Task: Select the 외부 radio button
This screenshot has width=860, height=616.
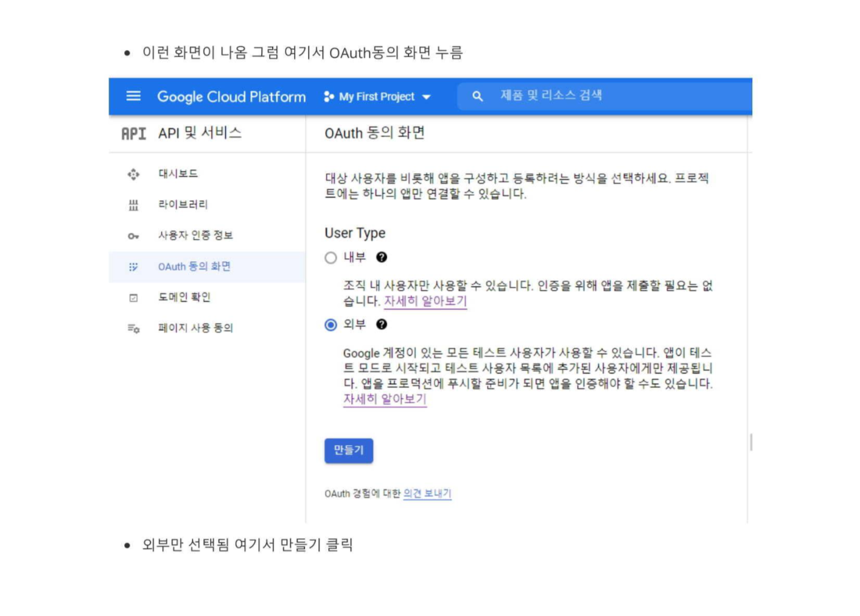Action: pyautogui.click(x=330, y=325)
